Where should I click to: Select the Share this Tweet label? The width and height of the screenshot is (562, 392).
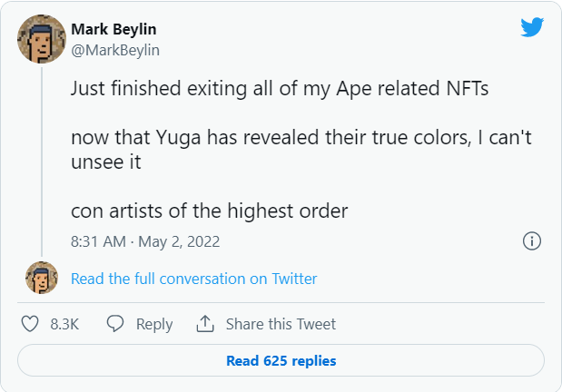(x=281, y=324)
